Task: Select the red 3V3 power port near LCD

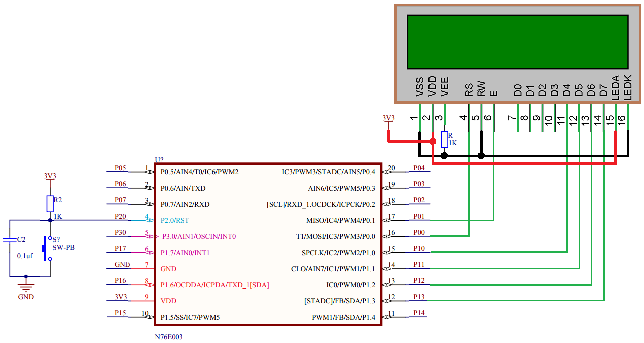Action: [388, 119]
